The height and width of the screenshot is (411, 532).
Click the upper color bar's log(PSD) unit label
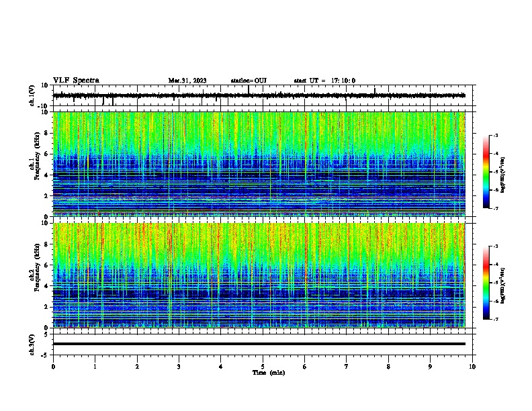(x=503, y=175)
